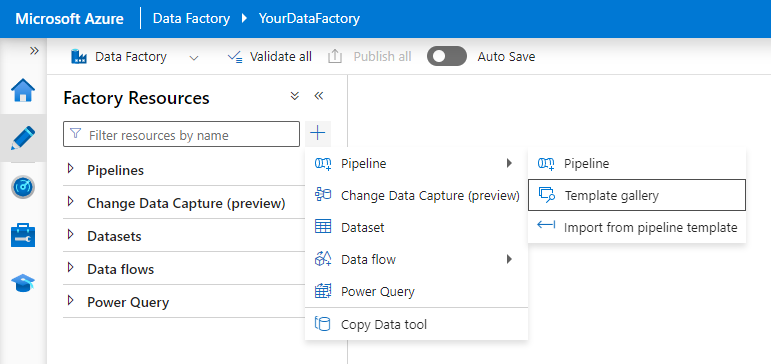The image size is (771, 364).
Task: Click Pipeline icon in add menu
Action: [323, 164]
